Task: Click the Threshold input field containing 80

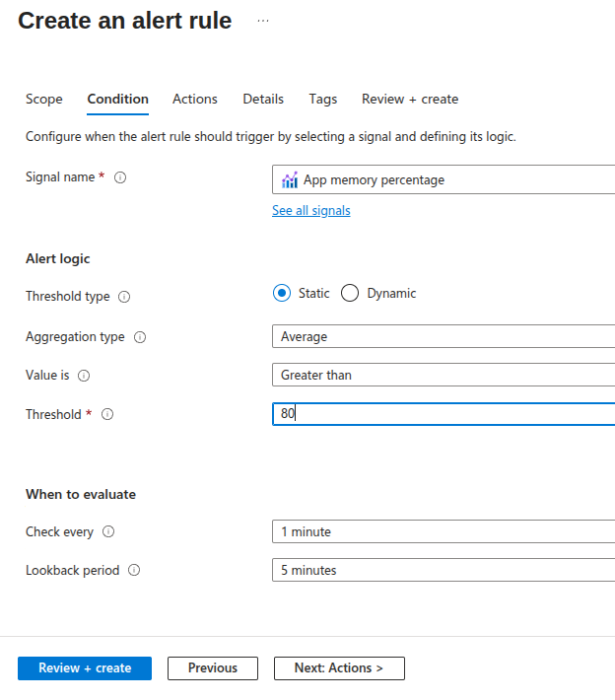Action: click(x=444, y=414)
